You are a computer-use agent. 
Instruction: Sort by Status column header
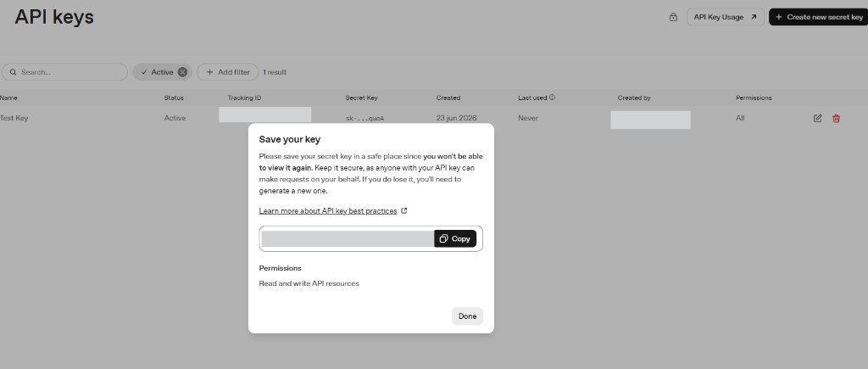(174, 98)
